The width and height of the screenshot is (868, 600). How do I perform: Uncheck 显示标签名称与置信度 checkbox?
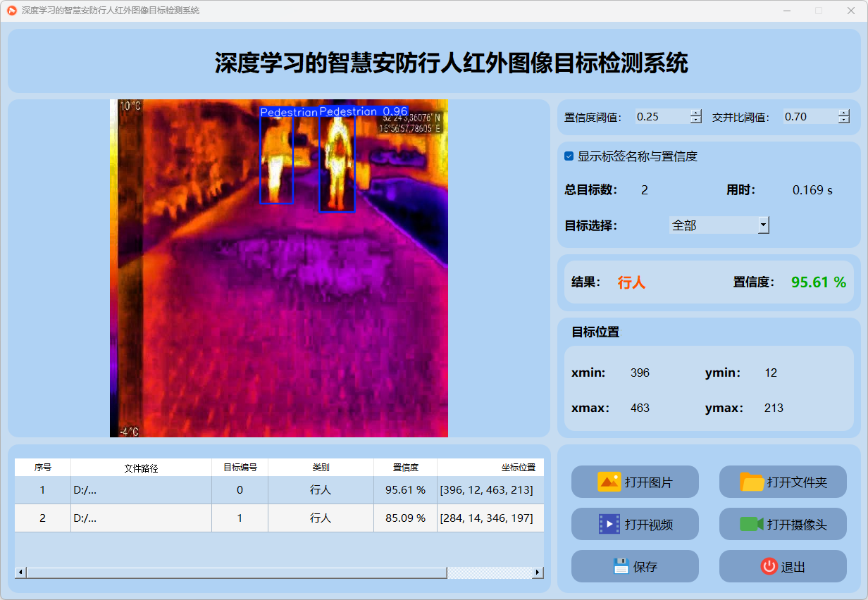pos(569,156)
